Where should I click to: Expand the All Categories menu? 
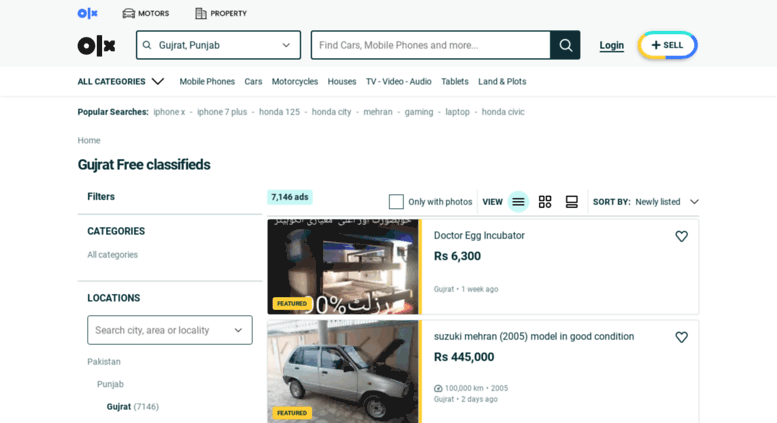pyautogui.click(x=120, y=81)
